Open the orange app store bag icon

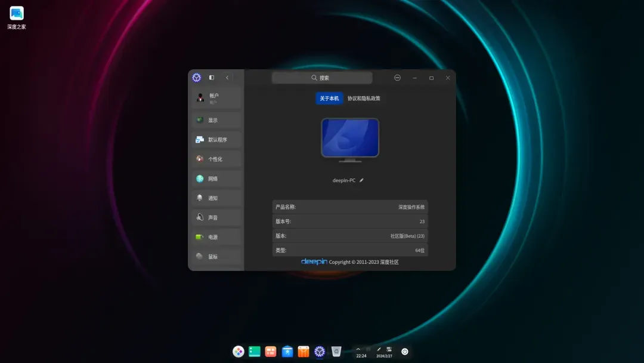point(304,352)
